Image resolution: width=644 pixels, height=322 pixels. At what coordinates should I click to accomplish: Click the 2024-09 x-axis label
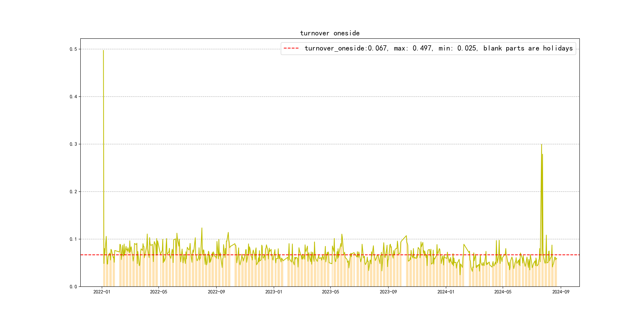tap(561, 292)
